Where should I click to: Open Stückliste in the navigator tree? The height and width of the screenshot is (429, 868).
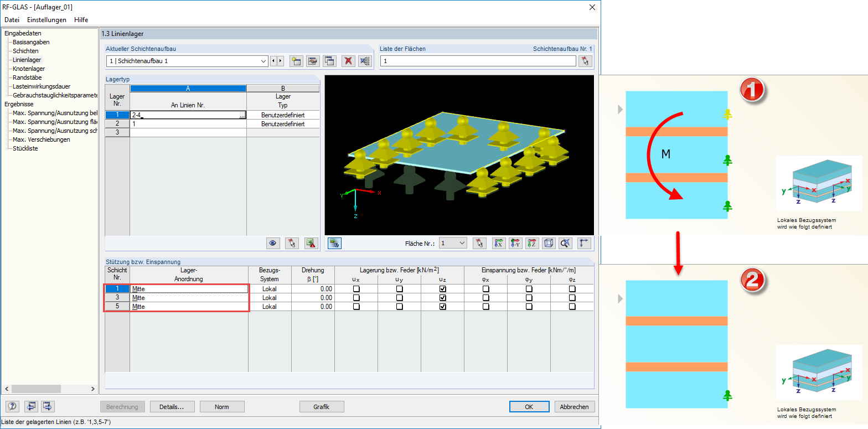pos(25,148)
